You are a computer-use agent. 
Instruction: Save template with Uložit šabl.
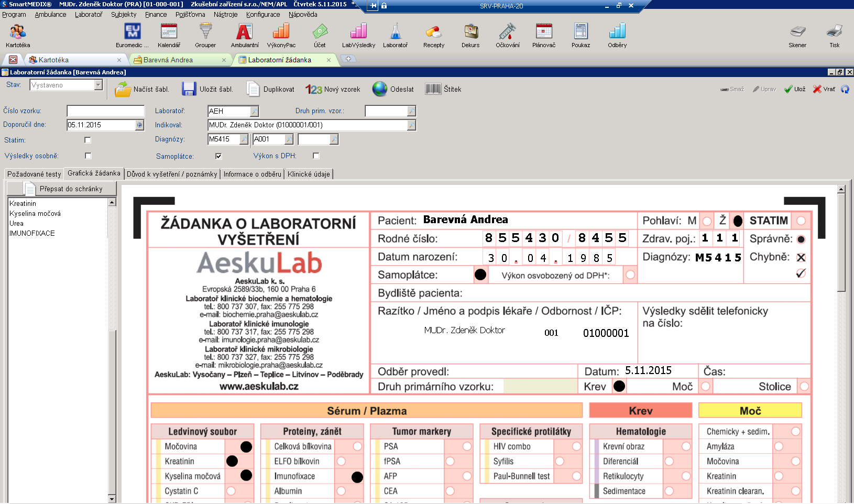pos(207,89)
